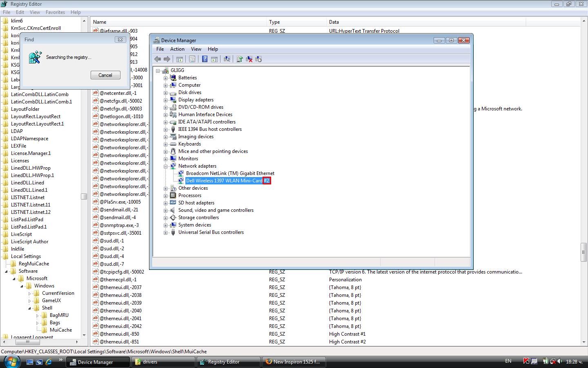Open the Favorites menu in Registry Editor

click(x=55, y=12)
